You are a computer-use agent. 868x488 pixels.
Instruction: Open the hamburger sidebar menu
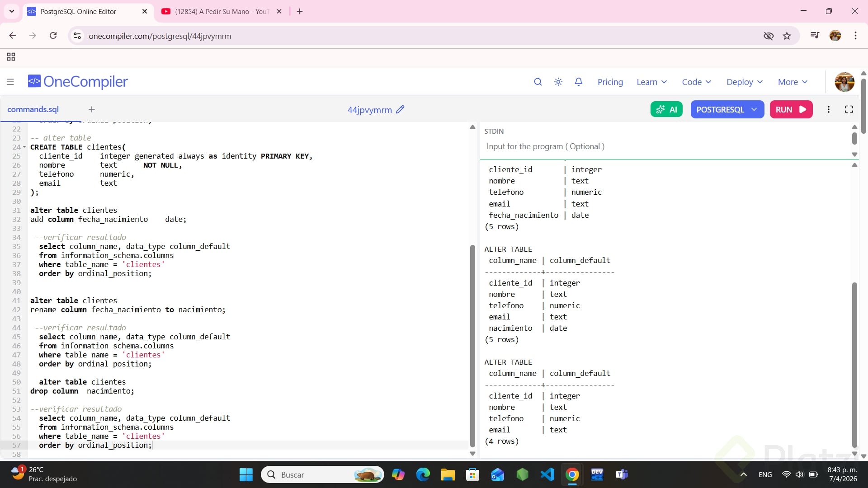(x=10, y=82)
